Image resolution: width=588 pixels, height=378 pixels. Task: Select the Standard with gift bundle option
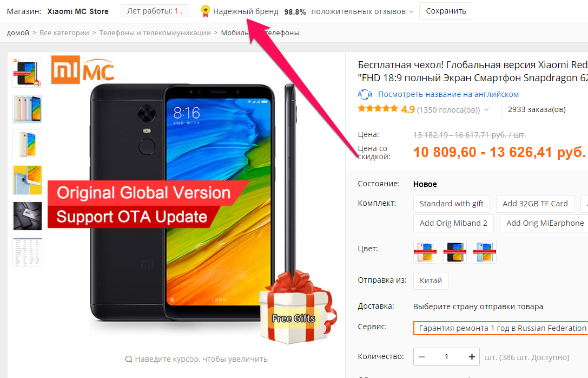tap(452, 204)
